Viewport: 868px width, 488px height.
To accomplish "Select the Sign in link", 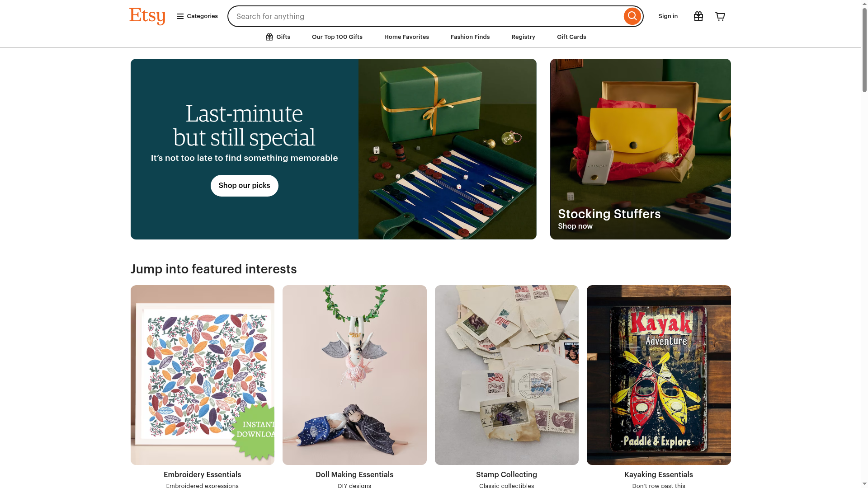I will point(668,16).
